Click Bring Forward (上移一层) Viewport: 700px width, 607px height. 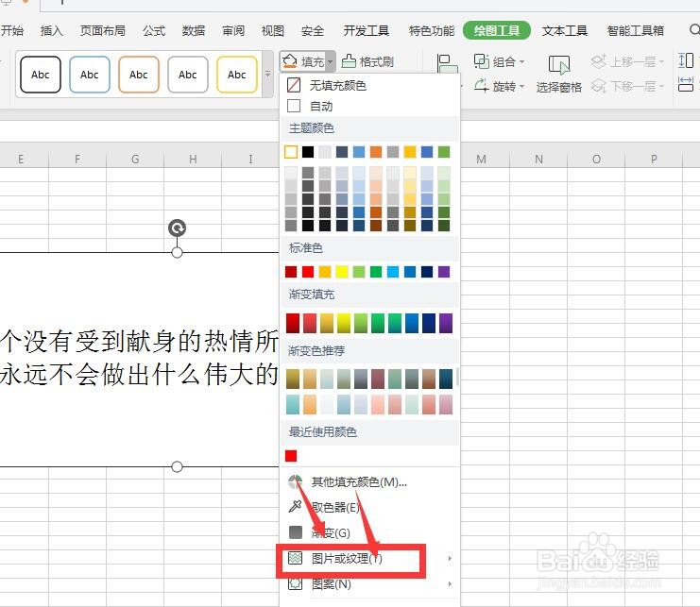coord(627,61)
